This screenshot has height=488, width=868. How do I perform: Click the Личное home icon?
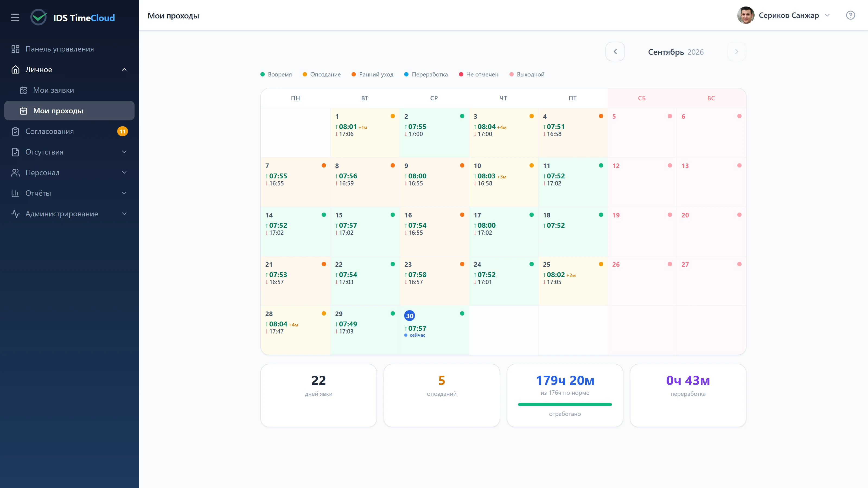point(15,70)
